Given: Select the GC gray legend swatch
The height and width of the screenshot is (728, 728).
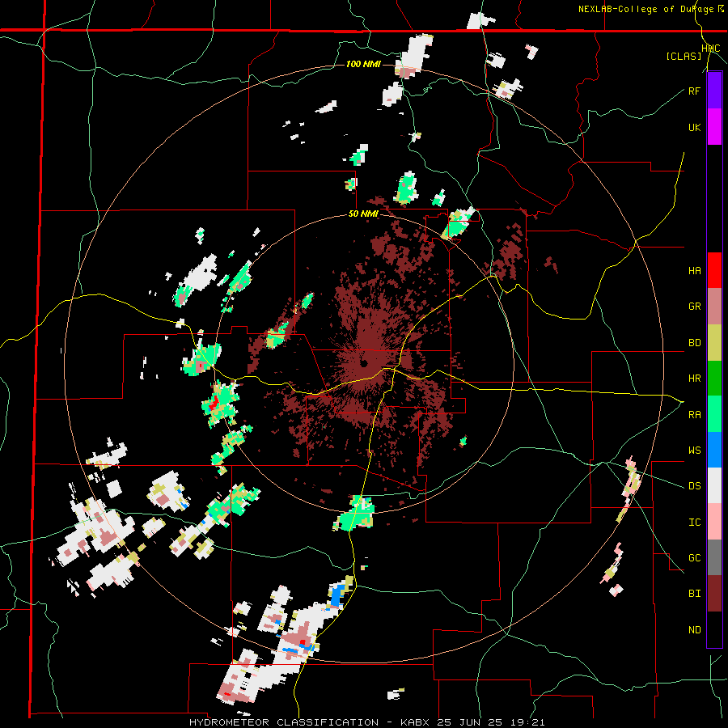Looking at the screenshot, I should click(714, 557).
